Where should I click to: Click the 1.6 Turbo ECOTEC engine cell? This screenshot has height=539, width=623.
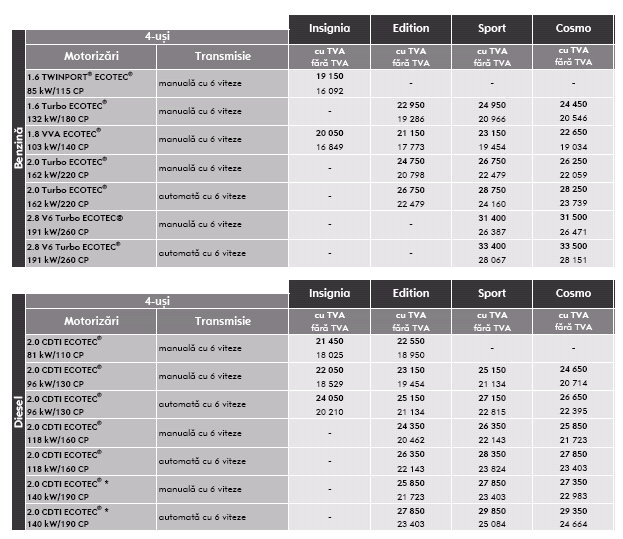(91, 111)
